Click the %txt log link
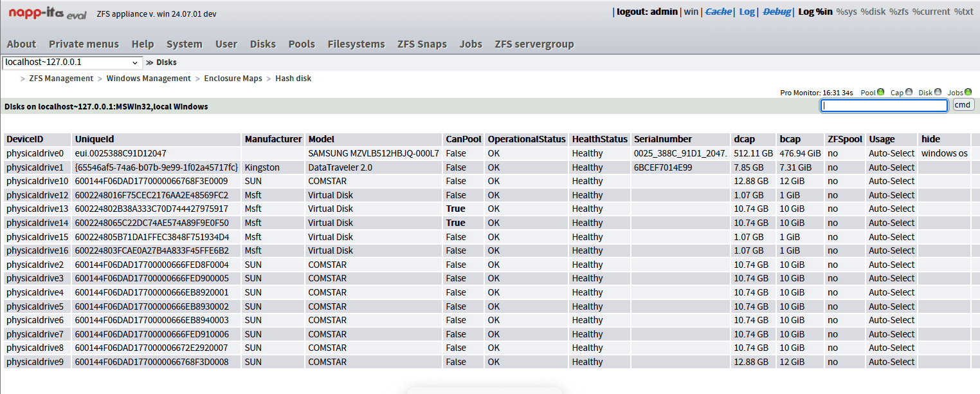 coord(963,12)
